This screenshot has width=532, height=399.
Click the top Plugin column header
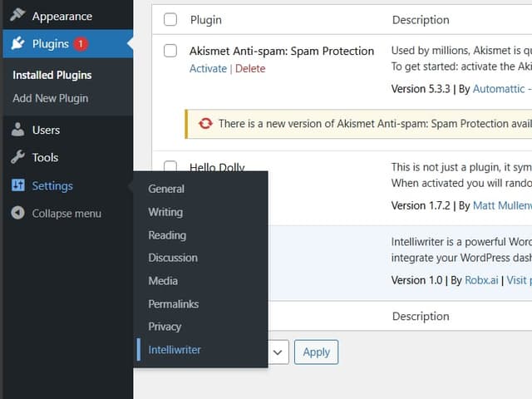(x=206, y=20)
